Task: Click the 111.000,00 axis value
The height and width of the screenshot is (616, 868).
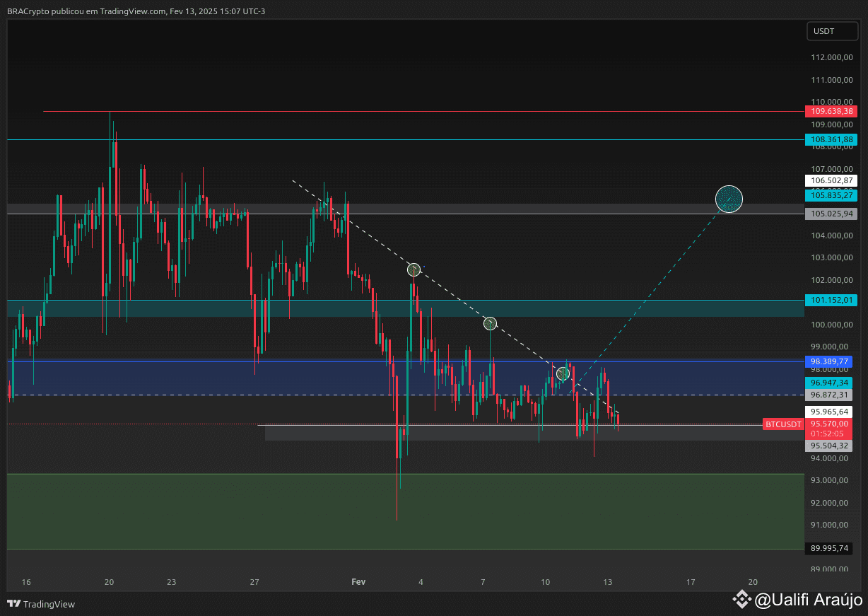Action: click(831, 80)
